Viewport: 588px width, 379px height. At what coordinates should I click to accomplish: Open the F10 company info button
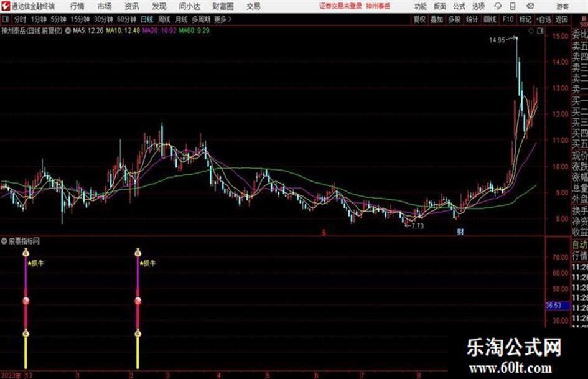click(508, 19)
